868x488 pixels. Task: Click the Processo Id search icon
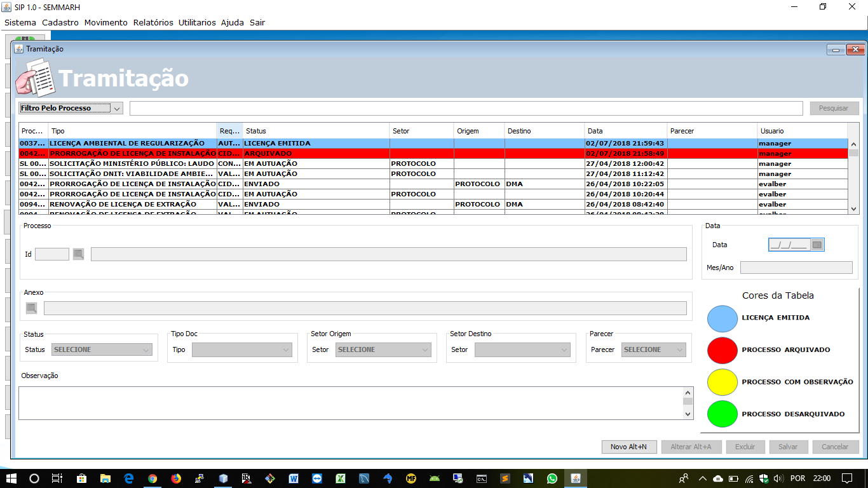point(78,254)
